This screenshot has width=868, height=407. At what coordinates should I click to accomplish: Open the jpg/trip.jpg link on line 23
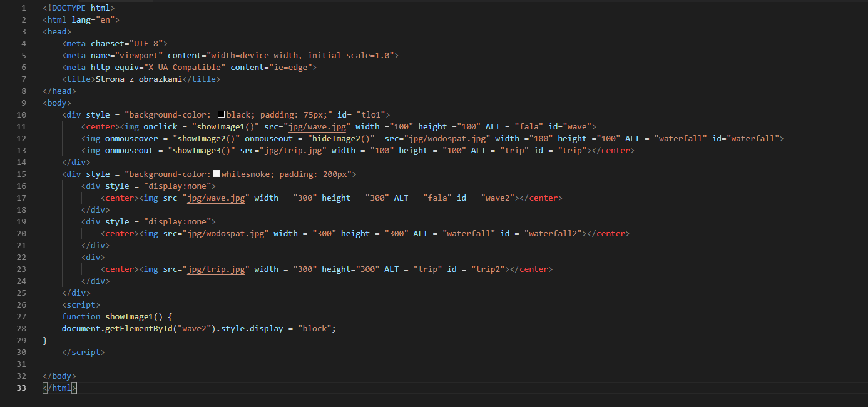(216, 269)
